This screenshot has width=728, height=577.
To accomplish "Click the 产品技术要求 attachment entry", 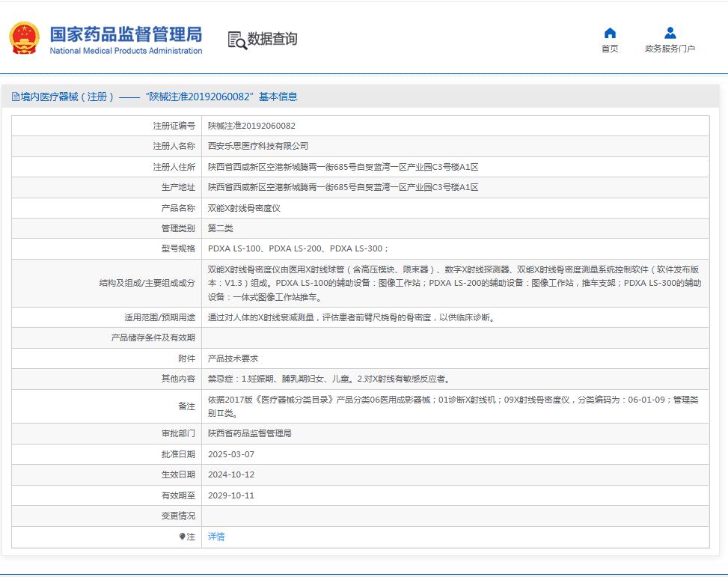I will [233, 358].
